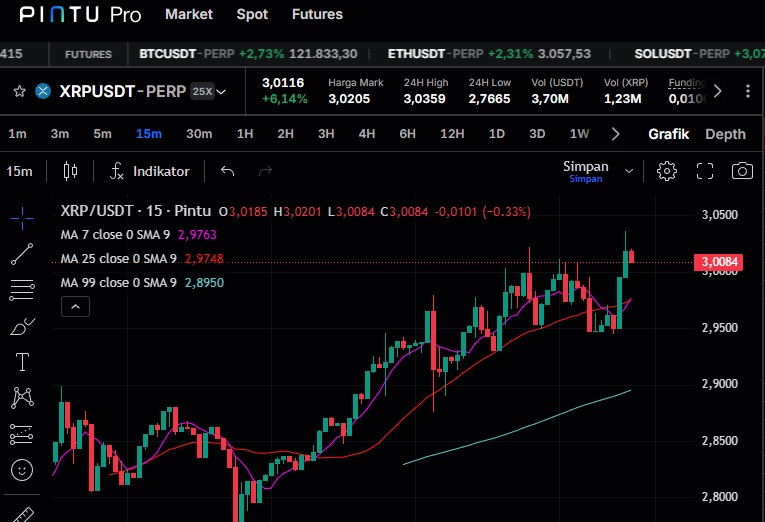Select SOLUSDT-PERP in ticker bar
Image resolution: width=765 pixels, height=522 pixels.
coord(699,54)
